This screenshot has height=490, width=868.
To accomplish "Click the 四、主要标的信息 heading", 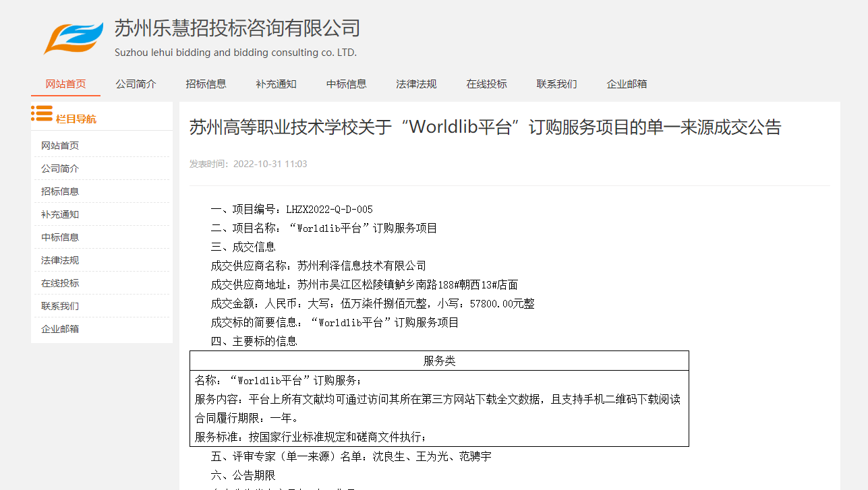I will (254, 342).
